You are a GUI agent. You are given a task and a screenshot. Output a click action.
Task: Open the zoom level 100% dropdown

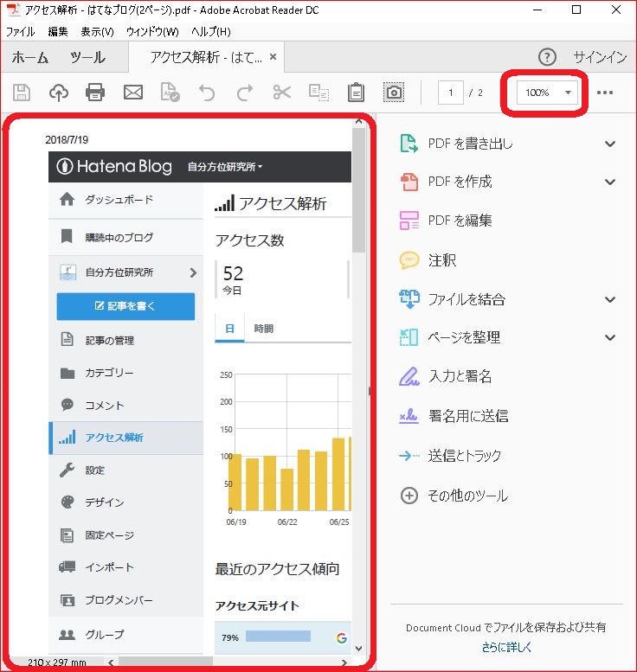coord(546,93)
